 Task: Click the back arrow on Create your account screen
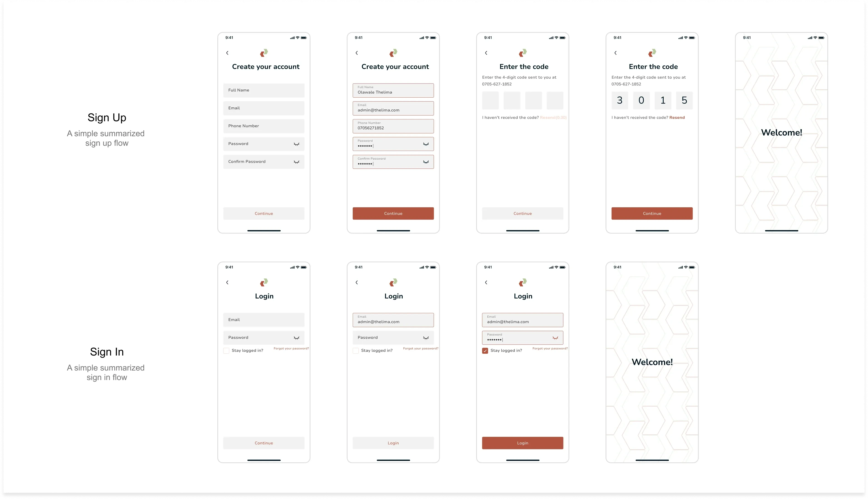227,53
